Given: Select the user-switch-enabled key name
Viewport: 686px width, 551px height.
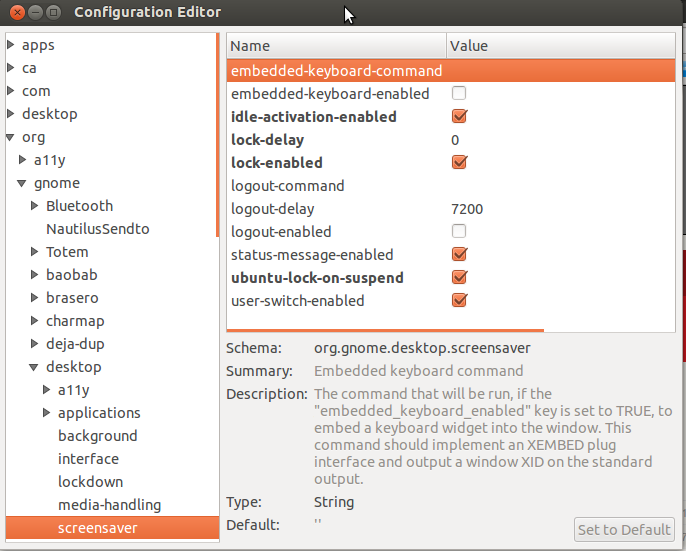Looking at the screenshot, I should 298,301.
